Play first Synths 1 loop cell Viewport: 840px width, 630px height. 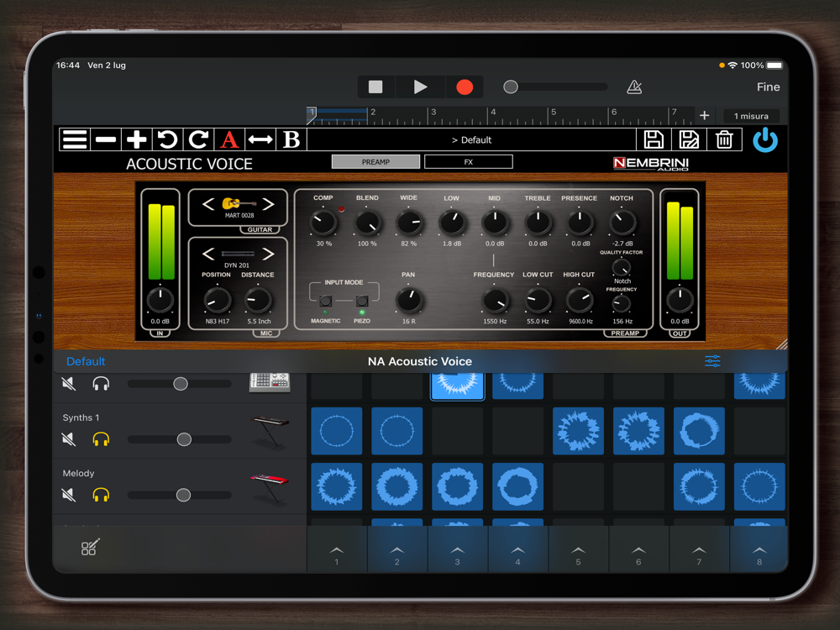(x=337, y=431)
